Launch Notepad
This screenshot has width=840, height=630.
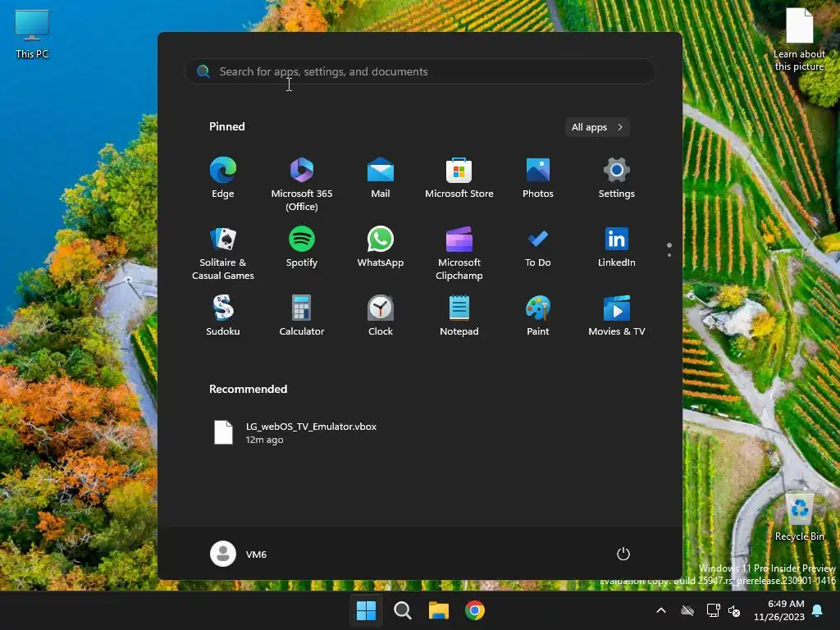[459, 316]
